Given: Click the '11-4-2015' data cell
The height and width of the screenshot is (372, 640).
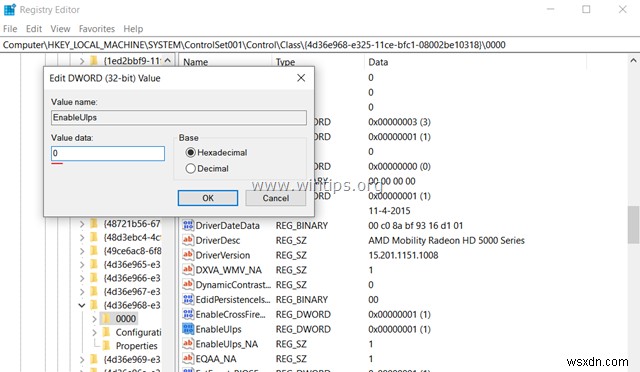Looking at the screenshot, I should 389,211.
